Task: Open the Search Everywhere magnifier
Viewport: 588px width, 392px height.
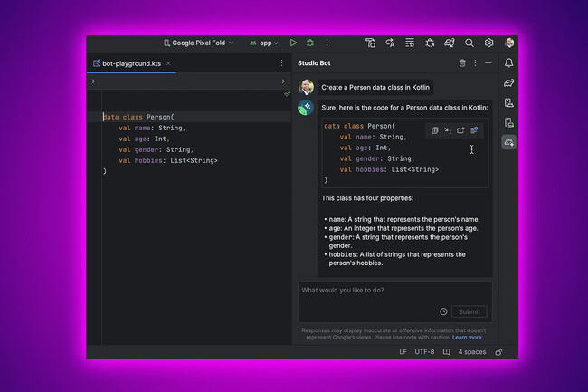Action: tap(469, 43)
